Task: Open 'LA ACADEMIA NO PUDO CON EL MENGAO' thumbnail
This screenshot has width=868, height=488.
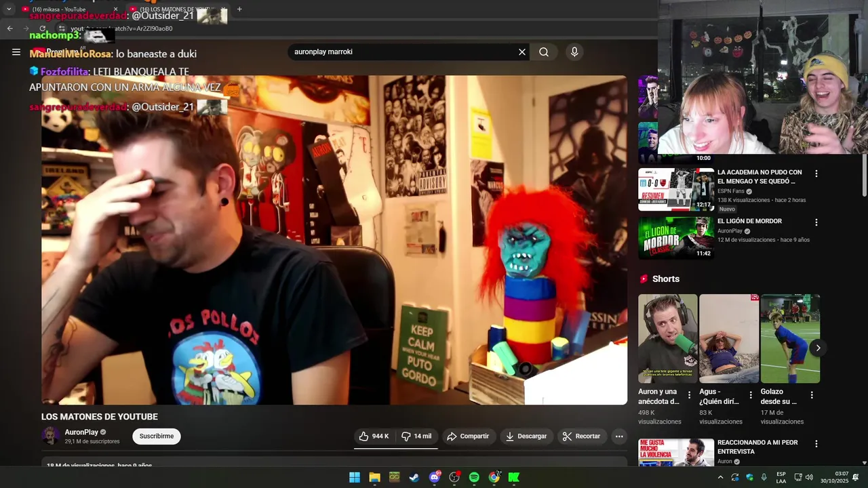Action: click(x=676, y=190)
